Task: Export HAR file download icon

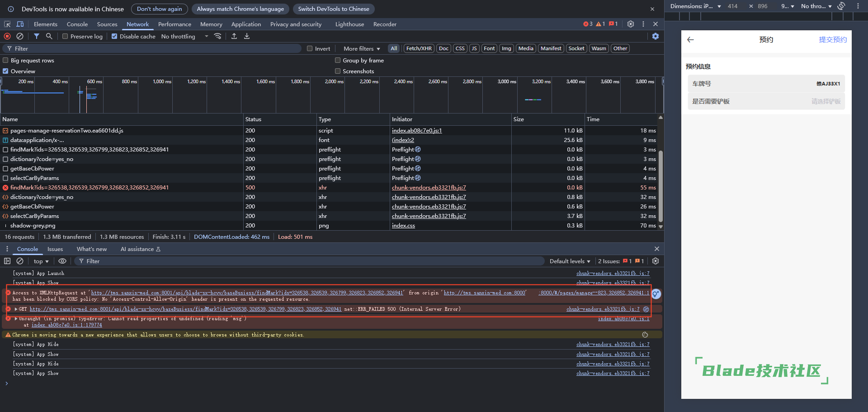Action: pos(247,36)
